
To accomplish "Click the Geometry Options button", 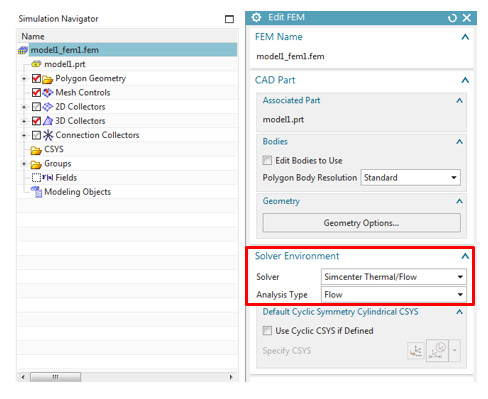I will coord(362,223).
